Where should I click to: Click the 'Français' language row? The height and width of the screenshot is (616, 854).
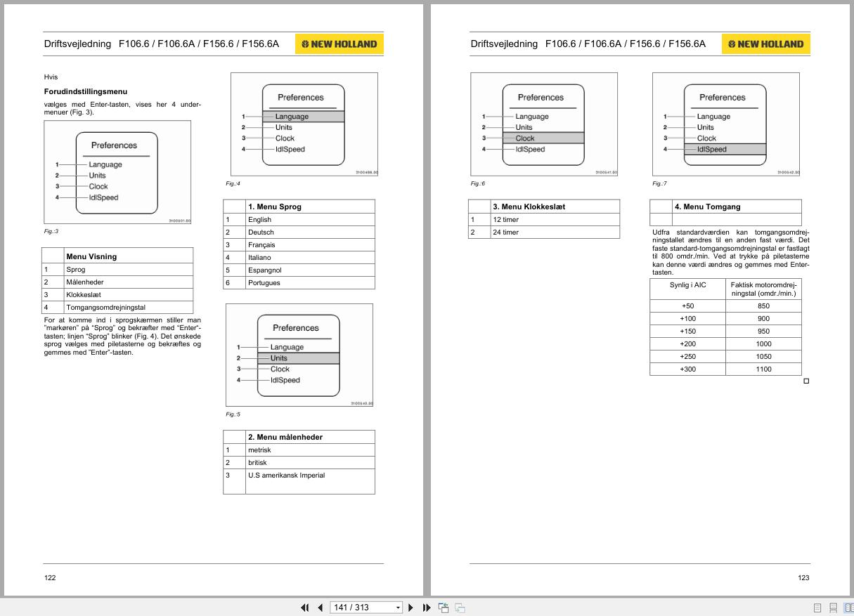(299, 244)
